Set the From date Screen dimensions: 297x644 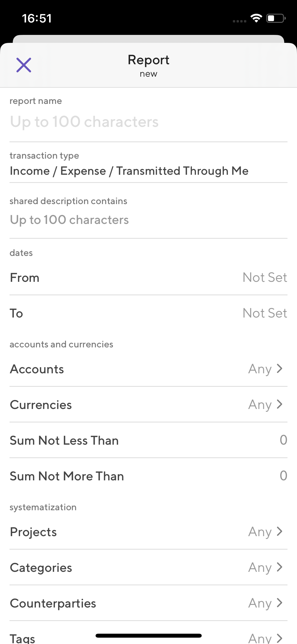[x=265, y=278]
